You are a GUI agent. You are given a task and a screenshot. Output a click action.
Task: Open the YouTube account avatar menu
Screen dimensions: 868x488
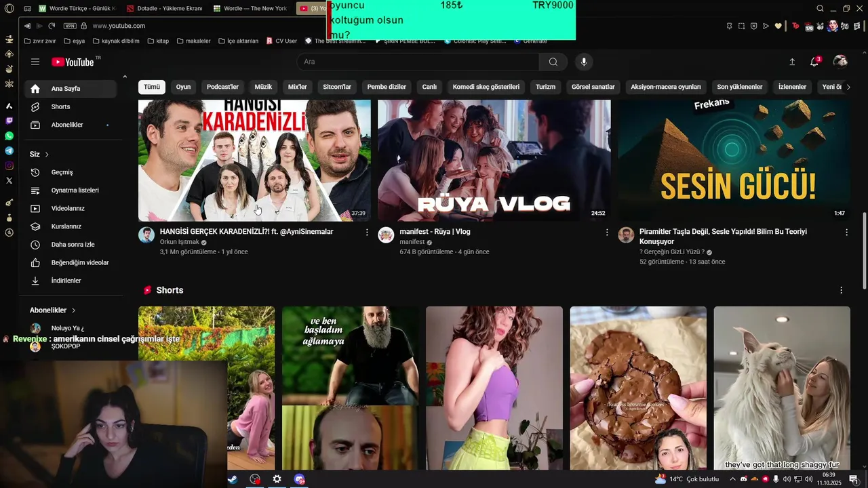click(x=840, y=62)
